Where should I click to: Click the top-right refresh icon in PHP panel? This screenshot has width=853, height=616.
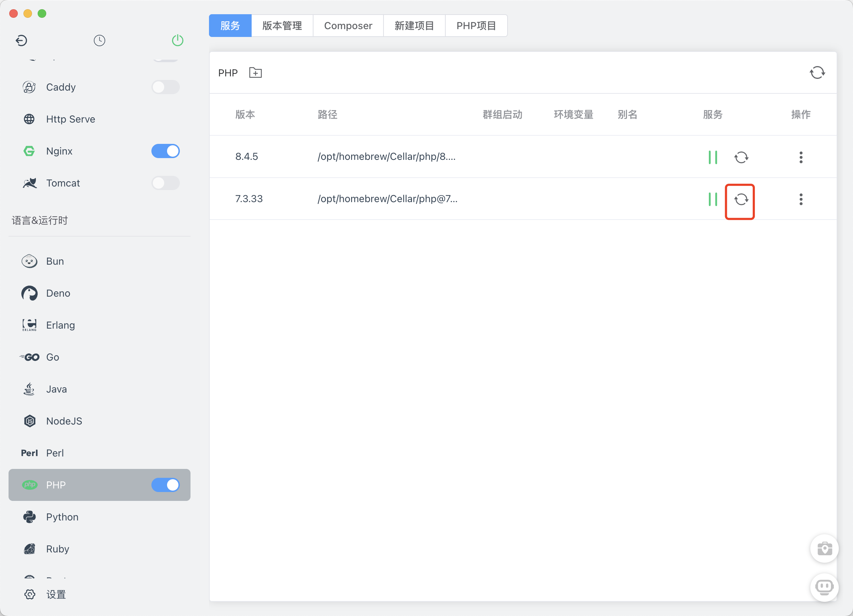tap(817, 72)
